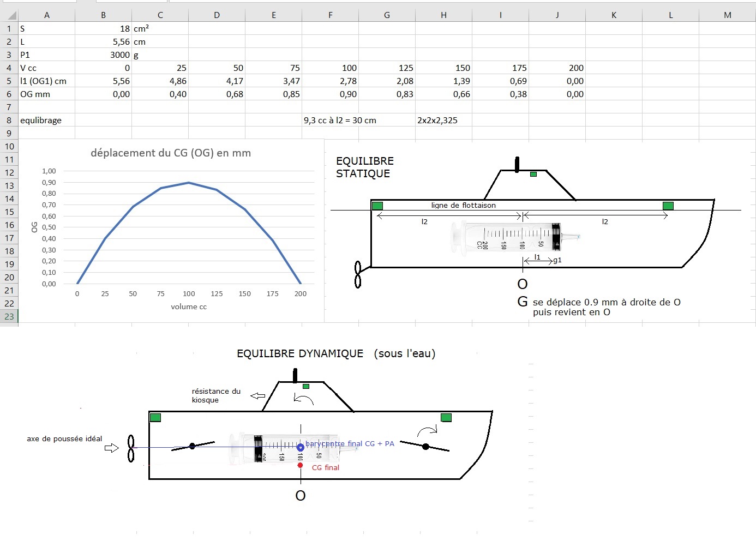Select row header 8

click(9, 120)
